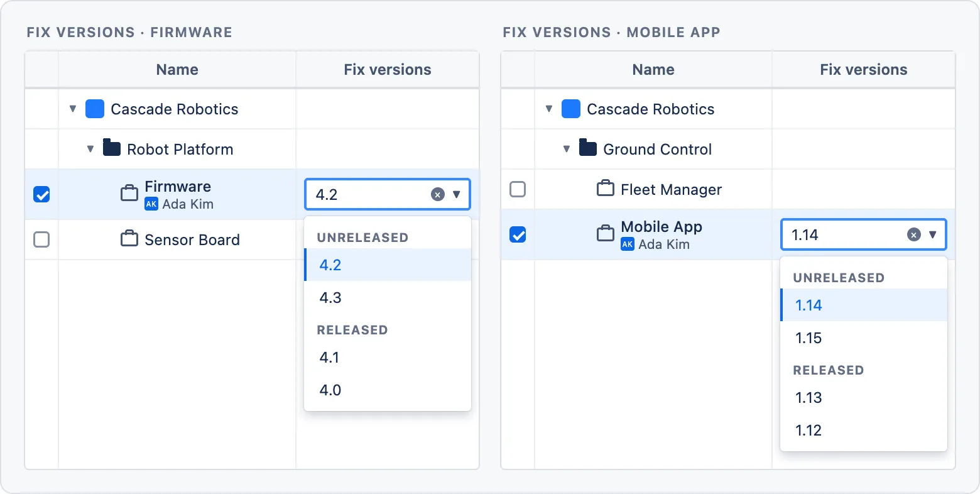Click Cascade Robotics blue icon in Firmware panel

[x=95, y=109]
